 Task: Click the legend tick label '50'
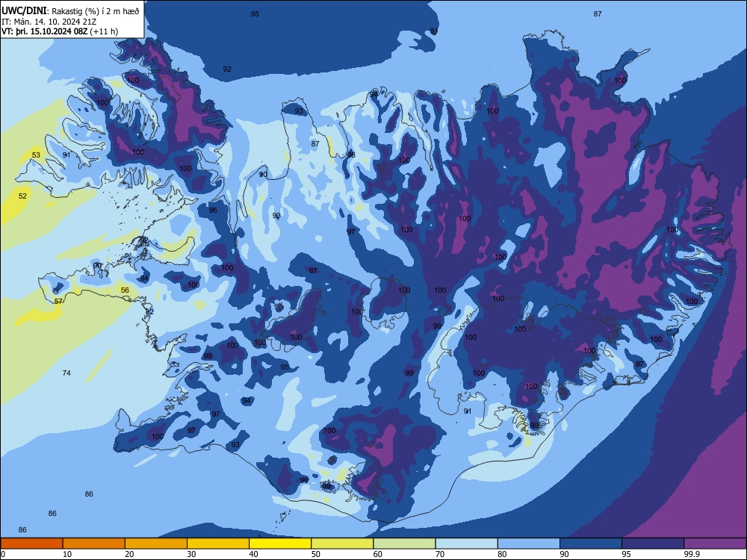315,554
